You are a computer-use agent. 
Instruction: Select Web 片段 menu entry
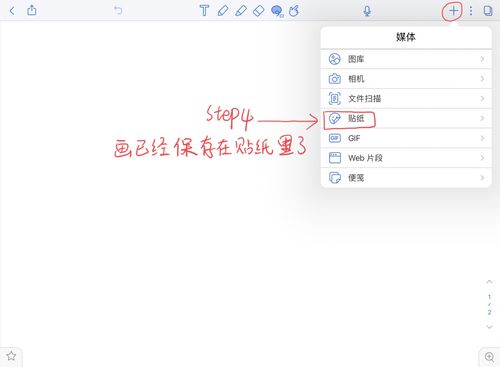pyautogui.click(x=406, y=158)
